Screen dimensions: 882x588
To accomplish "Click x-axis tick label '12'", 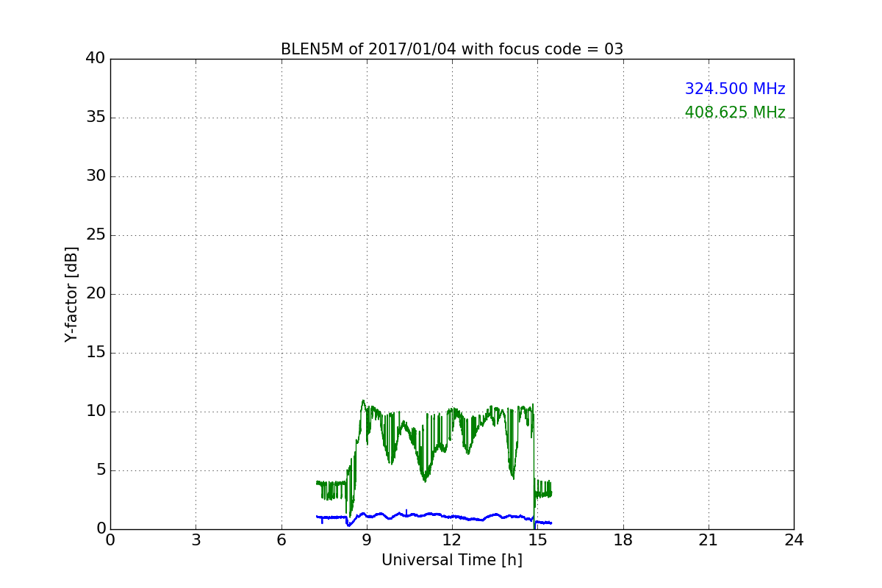I will (452, 540).
